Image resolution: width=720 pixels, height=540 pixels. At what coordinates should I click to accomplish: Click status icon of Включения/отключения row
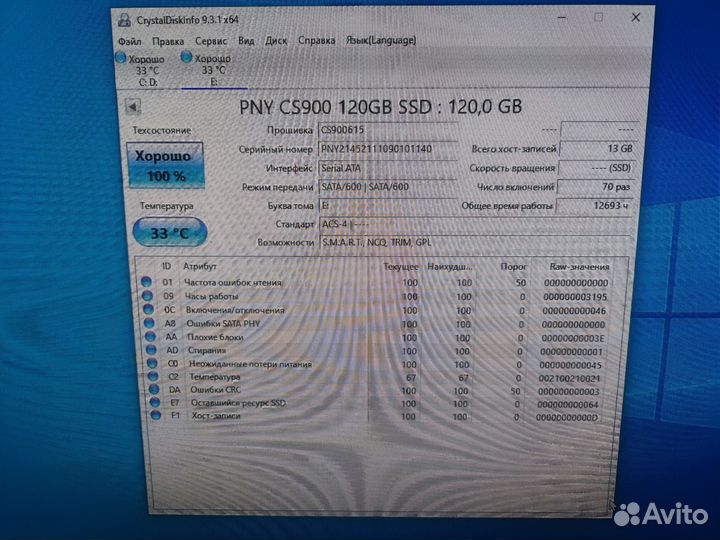point(148,309)
